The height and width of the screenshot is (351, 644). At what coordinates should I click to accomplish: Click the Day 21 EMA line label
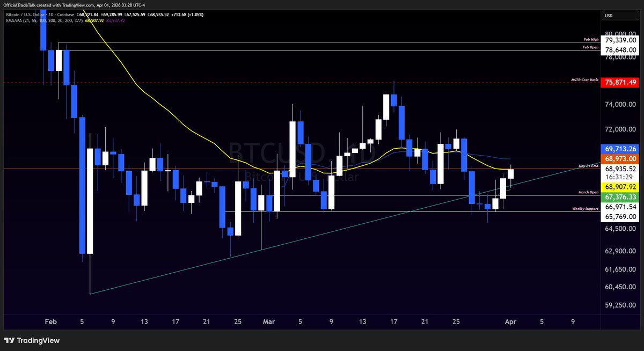pyautogui.click(x=589, y=166)
